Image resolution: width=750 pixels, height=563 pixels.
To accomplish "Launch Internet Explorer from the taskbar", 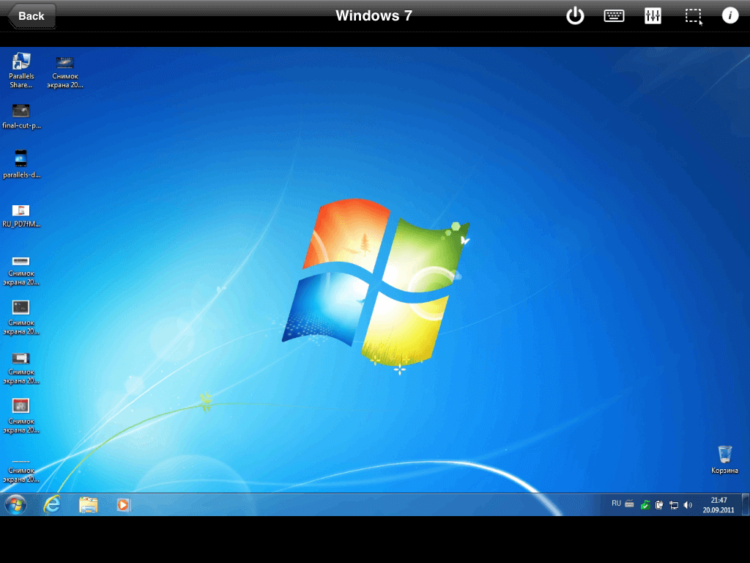I will pos(52,505).
